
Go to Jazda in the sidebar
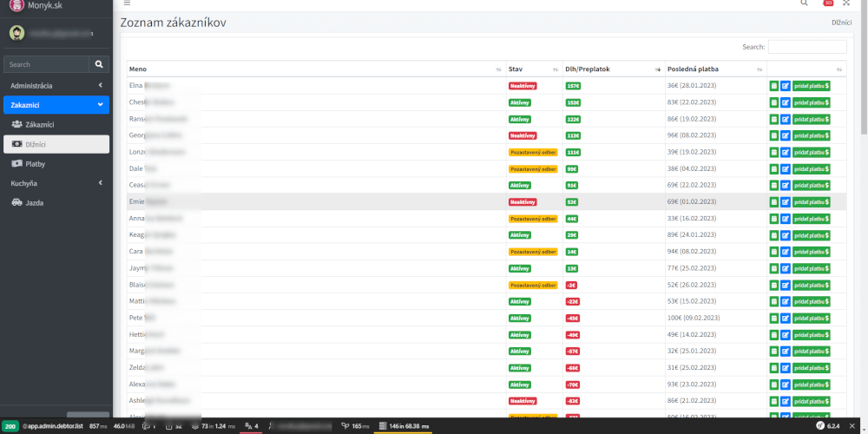point(34,202)
